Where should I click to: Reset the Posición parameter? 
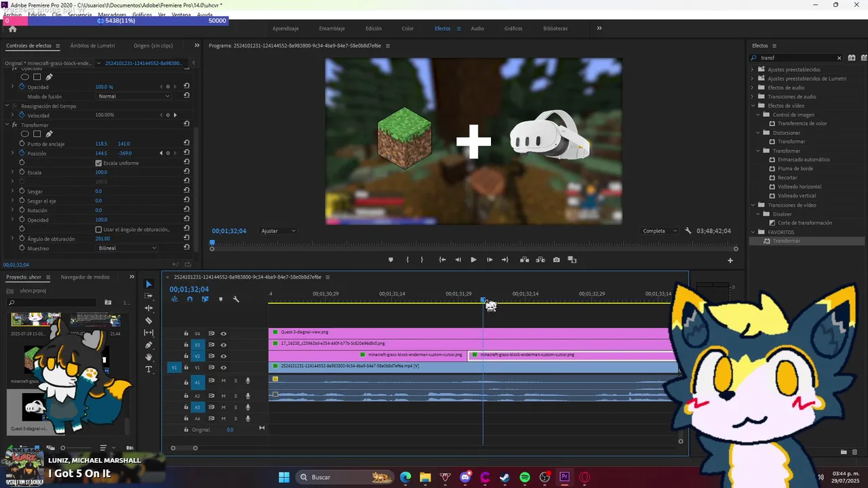click(186, 153)
